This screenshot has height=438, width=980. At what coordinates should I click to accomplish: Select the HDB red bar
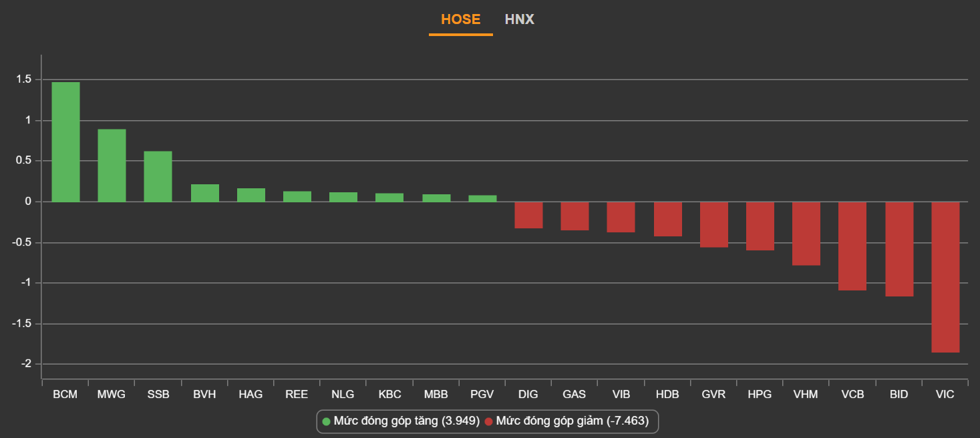(667, 219)
